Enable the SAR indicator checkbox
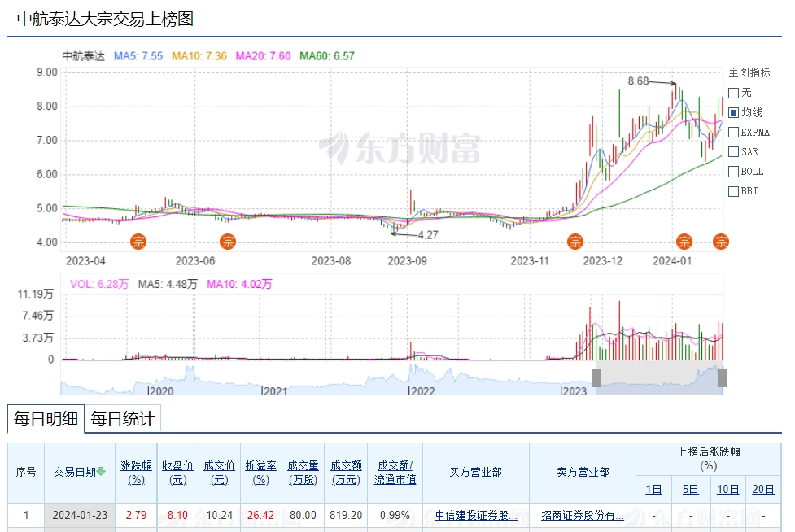Screen dimensions: 795x532 pyautogui.click(x=733, y=151)
